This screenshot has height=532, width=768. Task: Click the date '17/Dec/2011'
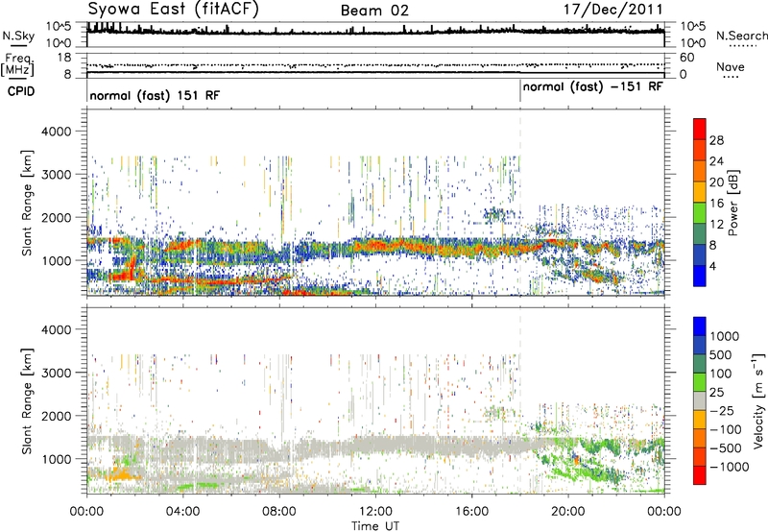tap(613, 9)
